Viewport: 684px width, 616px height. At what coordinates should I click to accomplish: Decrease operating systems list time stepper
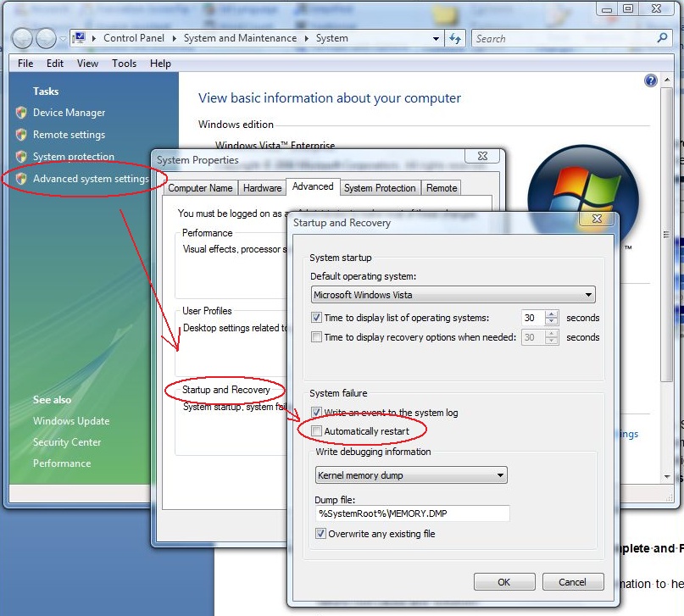pyautogui.click(x=552, y=321)
